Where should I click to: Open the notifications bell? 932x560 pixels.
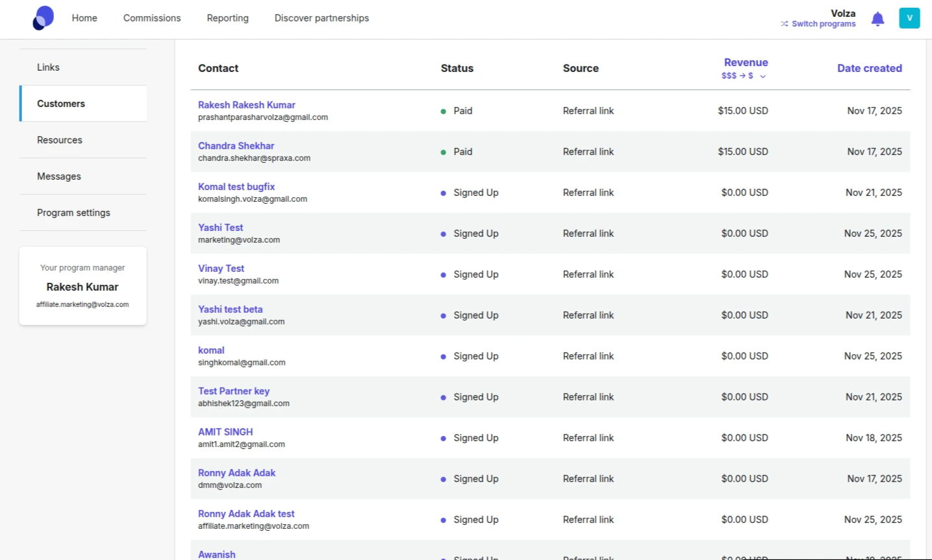pyautogui.click(x=877, y=19)
